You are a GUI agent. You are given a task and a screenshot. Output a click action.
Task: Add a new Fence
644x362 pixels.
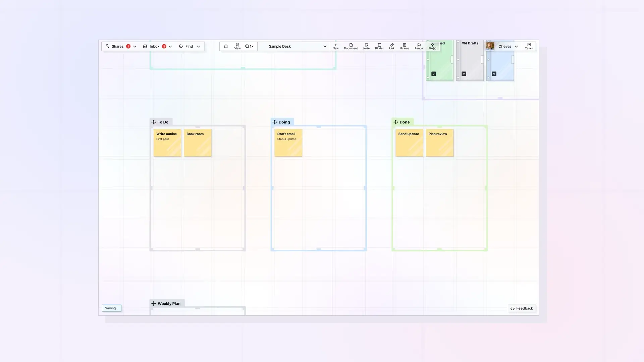pos(419,46)
